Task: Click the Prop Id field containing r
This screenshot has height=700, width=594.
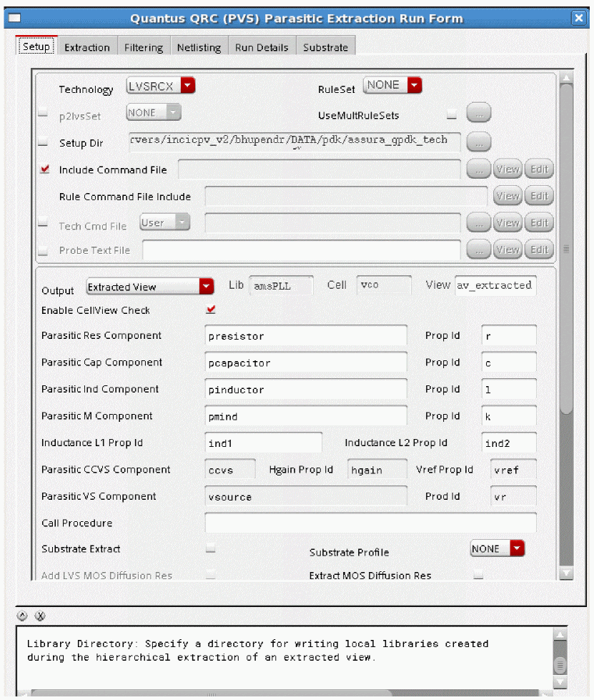Action: pyautogui.click(x=509, y=336)
